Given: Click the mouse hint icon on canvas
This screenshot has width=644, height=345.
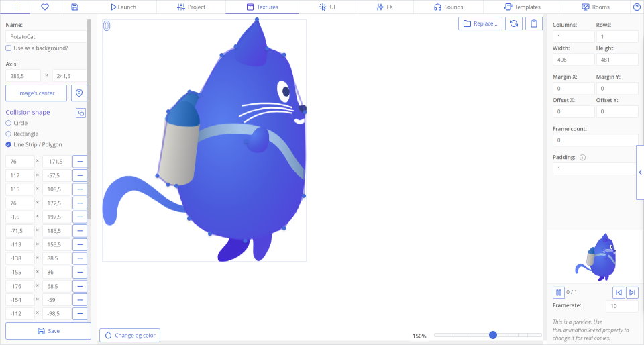Looking at the screenshot, I should [107, 26].
